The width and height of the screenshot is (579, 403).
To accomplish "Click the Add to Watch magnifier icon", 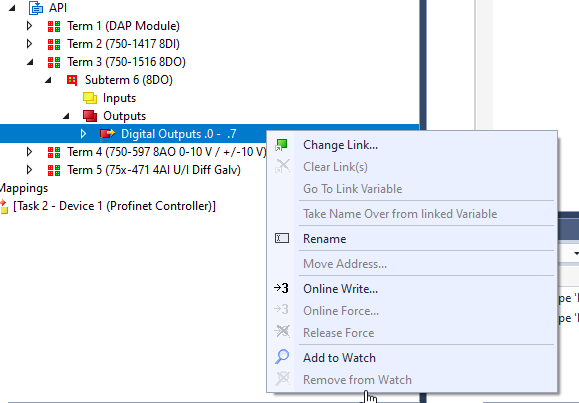I will [x=282, y=357].
